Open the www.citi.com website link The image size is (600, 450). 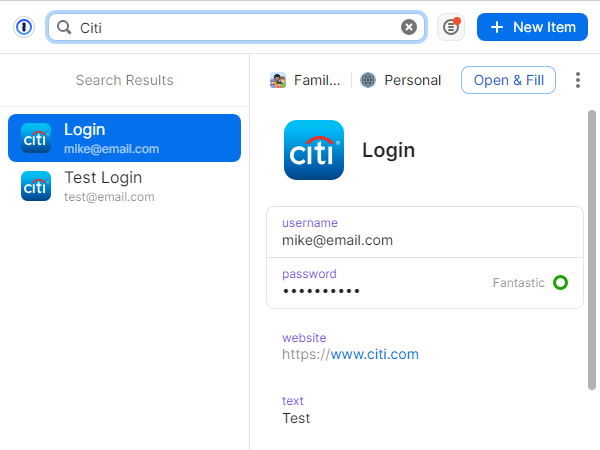pos(374,354)
